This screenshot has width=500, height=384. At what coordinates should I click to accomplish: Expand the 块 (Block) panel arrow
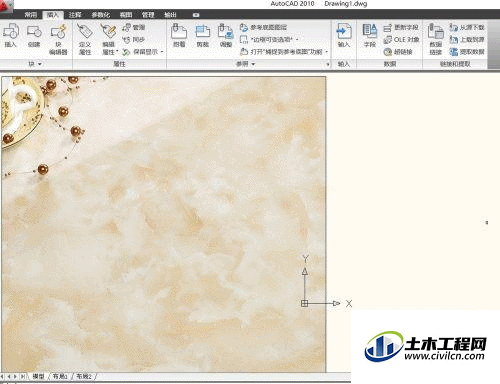point(40,64)
